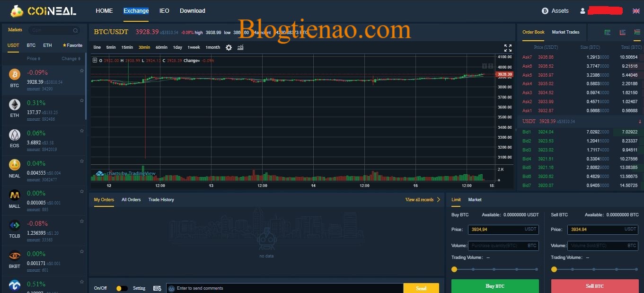
Task: Set chart interval to 15min
Action: click(127, 47)
